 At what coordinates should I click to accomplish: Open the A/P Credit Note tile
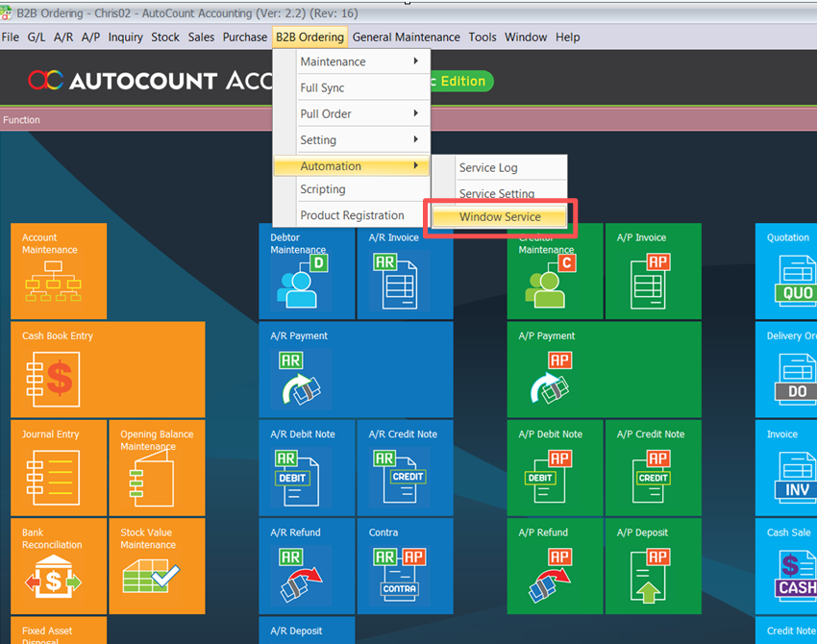point(654,468)
